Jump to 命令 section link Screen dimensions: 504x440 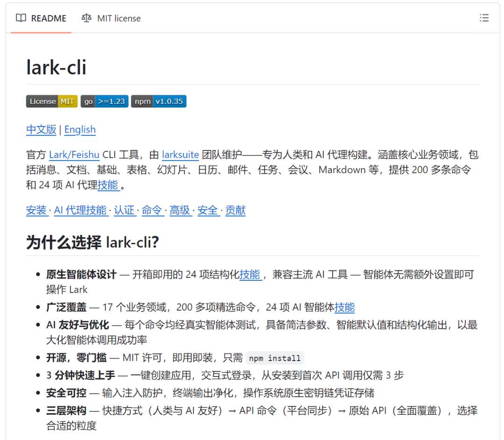point(153,210)
